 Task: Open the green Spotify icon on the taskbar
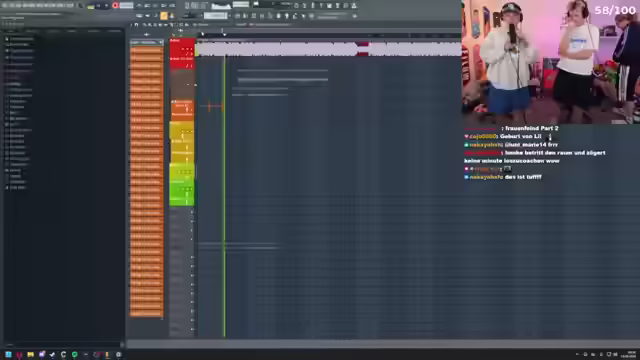pyautogui.click(x=75, y=355)
